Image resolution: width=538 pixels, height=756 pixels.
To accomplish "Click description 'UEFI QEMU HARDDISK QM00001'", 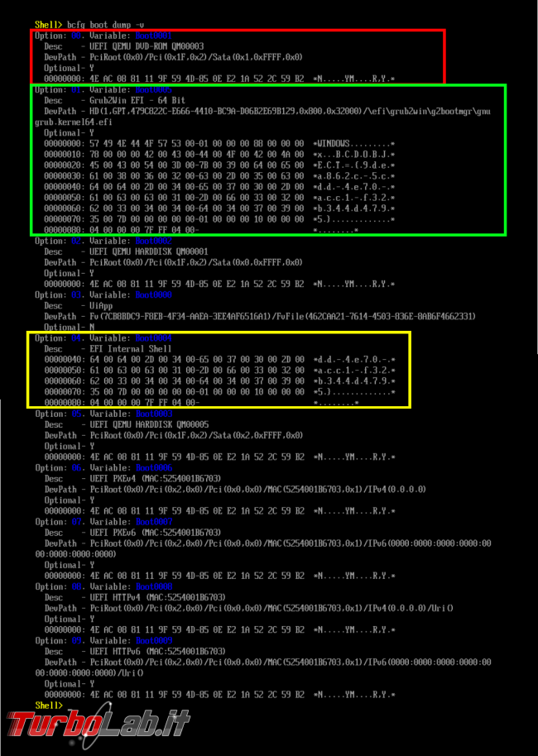I will 149,251.
